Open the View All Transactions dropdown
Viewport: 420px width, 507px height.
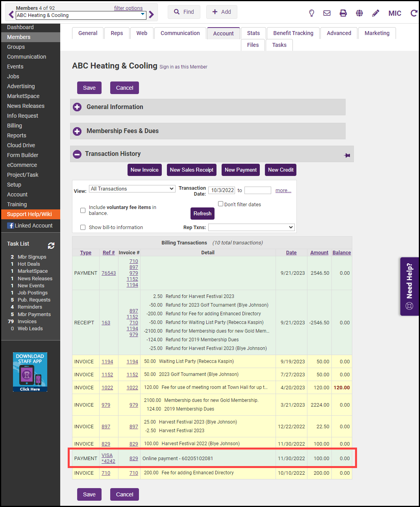132,189
